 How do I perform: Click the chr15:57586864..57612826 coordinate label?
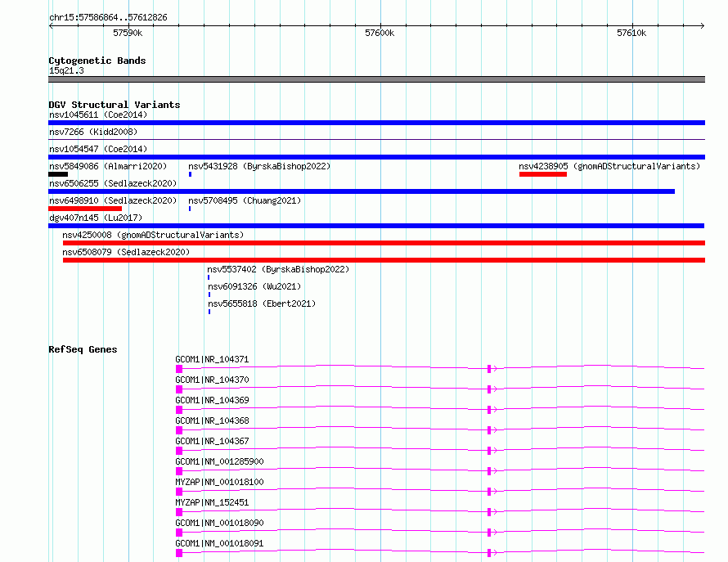pos(108,17)
